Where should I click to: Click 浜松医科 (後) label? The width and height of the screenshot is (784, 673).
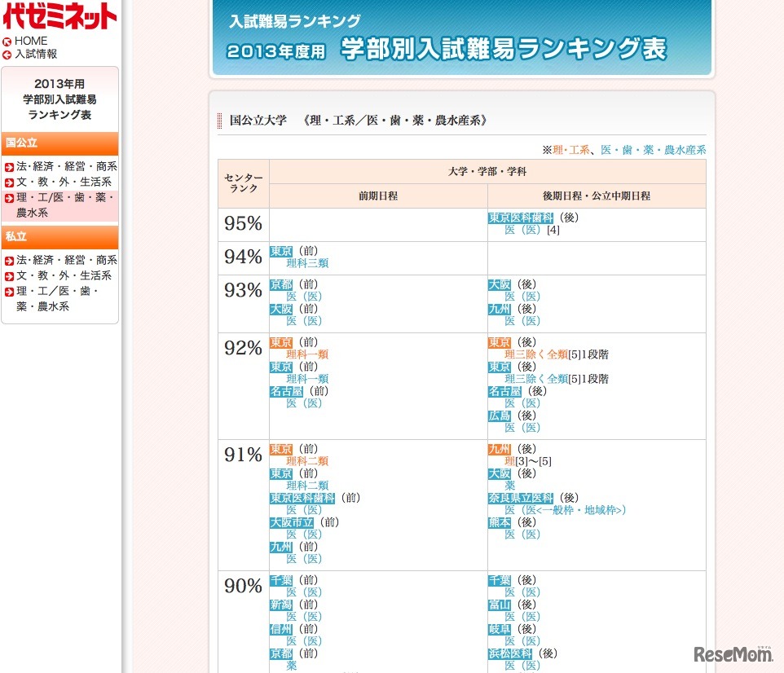[x=510, y=654]
